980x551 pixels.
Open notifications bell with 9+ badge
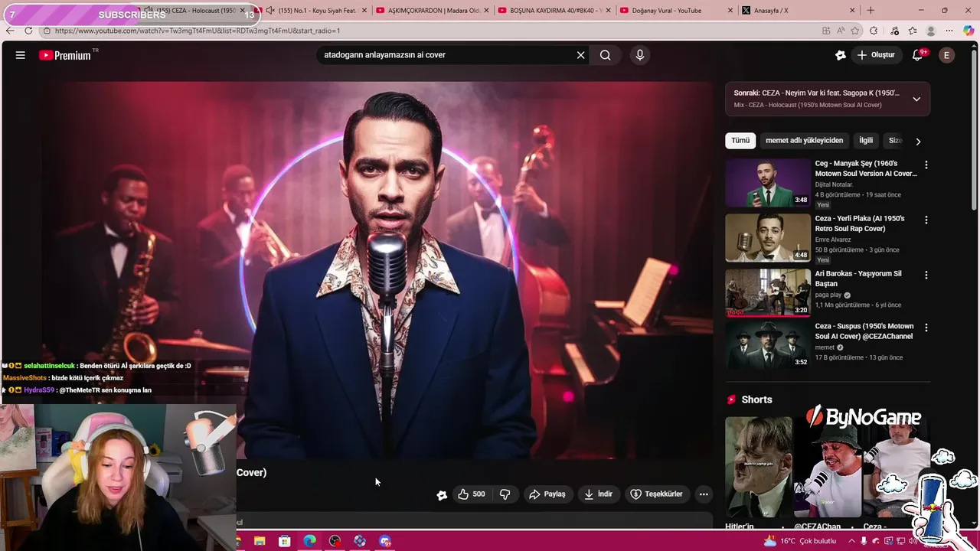coord(918,55)
